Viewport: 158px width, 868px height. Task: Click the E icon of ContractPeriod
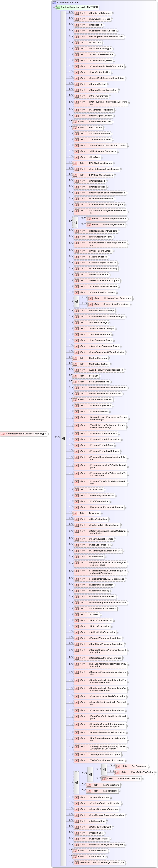[77, 84]
